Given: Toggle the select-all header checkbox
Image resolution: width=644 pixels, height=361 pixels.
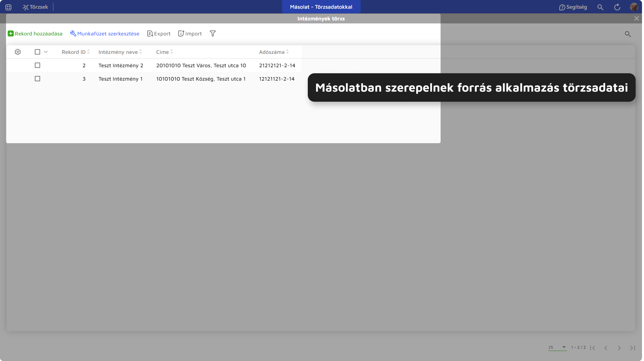Looking at the screenshot, I should point(37,52).
